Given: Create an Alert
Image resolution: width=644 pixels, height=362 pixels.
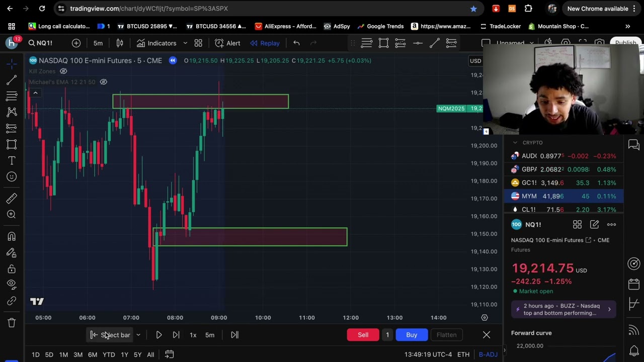Looking at the screenshot, I should (x=227, y=43).
